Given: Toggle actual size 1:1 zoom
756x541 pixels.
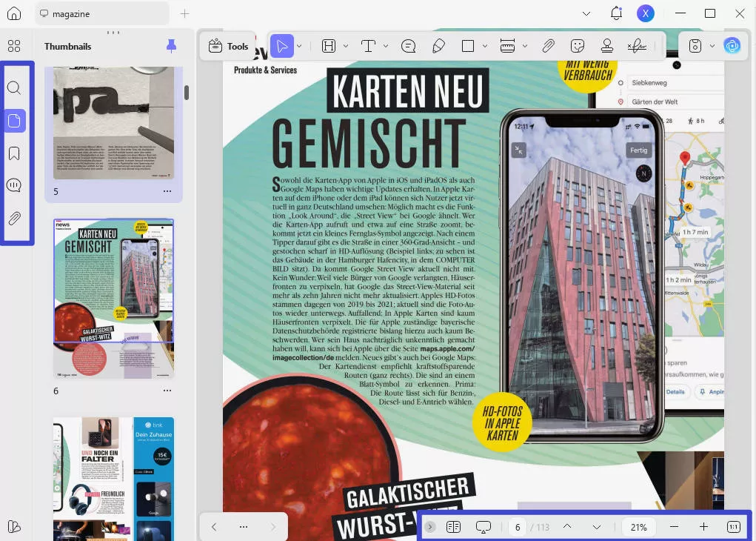Looking at the screenshot, I should (733, 527).
